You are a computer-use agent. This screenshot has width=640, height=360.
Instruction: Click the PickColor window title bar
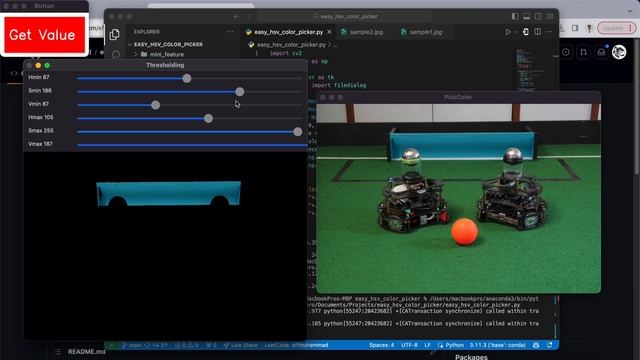[x=458, y=97]
